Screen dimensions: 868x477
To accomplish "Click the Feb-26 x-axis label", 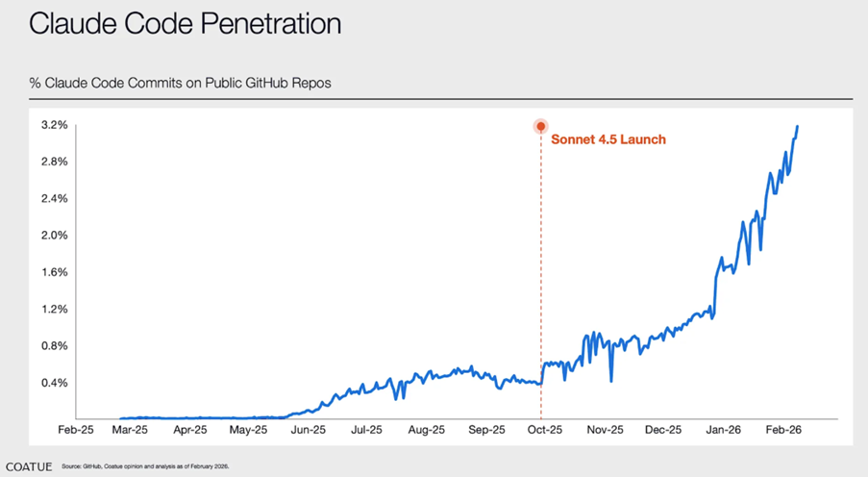I will coord(783,430).
